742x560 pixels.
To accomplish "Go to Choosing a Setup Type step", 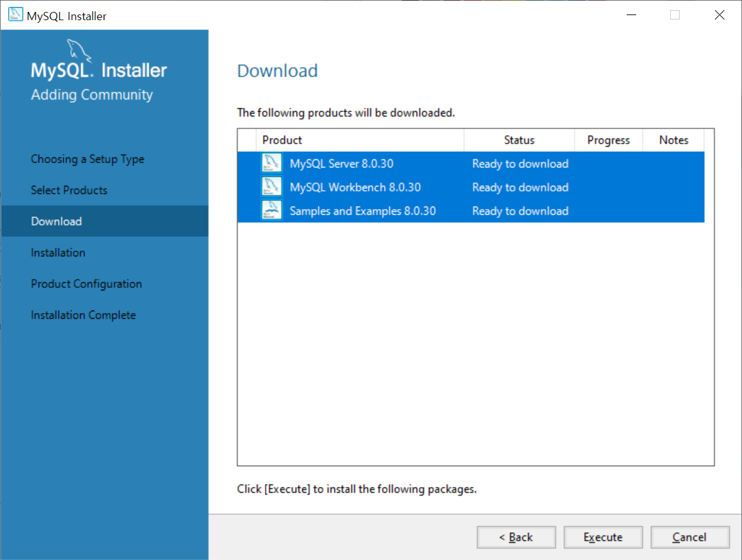I will (x=88, y=159).
